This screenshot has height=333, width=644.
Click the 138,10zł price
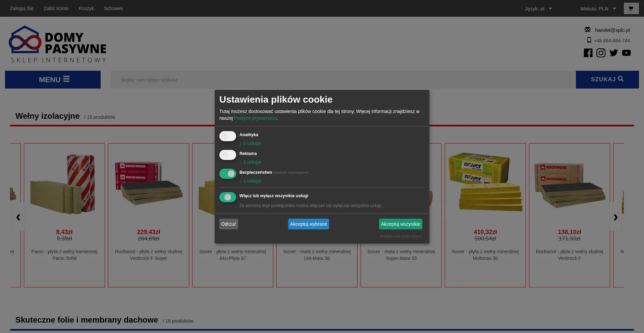(570, 232)
